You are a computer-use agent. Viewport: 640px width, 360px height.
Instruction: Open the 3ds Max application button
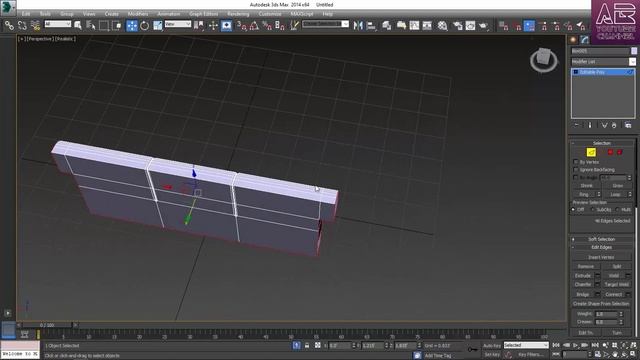pyautogui.click(x=8, y=8)
